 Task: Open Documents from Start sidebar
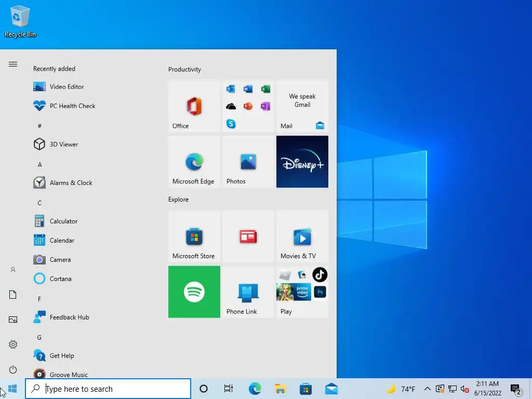pos(13,295)
